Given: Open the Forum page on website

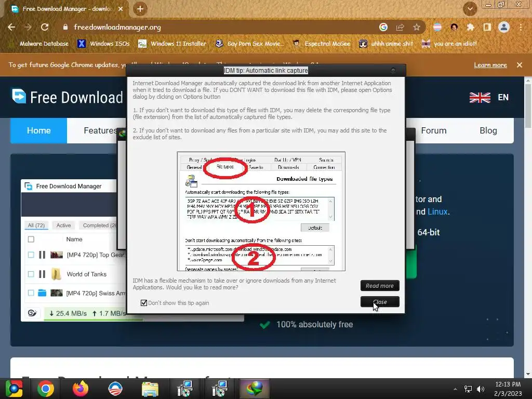Looking at the screenshot, I should point(434,130).
